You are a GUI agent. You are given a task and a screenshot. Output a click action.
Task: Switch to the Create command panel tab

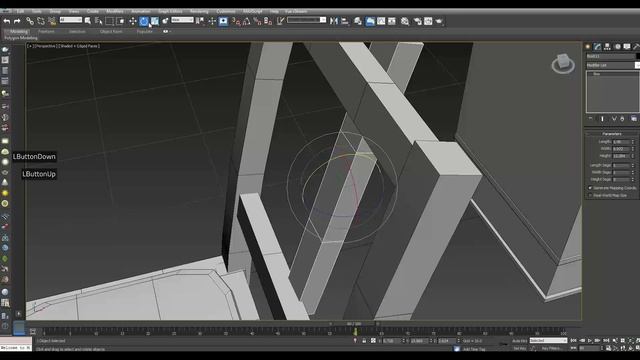pyautogui.click(x=588, y=47)
